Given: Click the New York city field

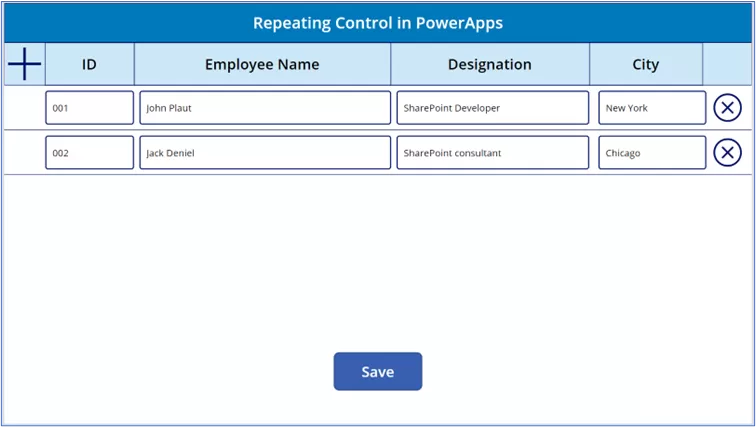Looking at the screenshot, I should [x=652, y=108].
